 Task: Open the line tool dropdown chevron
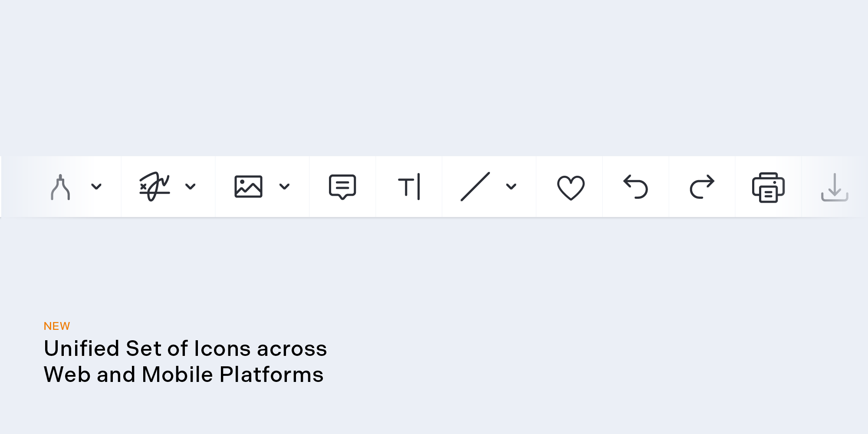(511, 187)
